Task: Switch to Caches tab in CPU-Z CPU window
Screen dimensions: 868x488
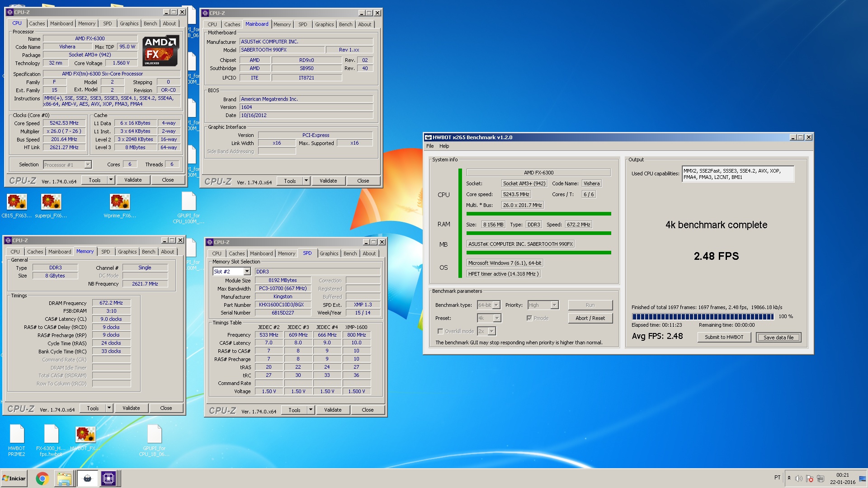Action: pyautogui.click(x=37, y=23)
